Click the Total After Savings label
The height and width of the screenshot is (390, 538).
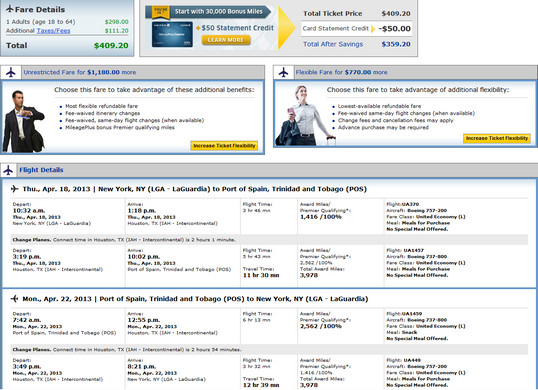coord(333,44)
